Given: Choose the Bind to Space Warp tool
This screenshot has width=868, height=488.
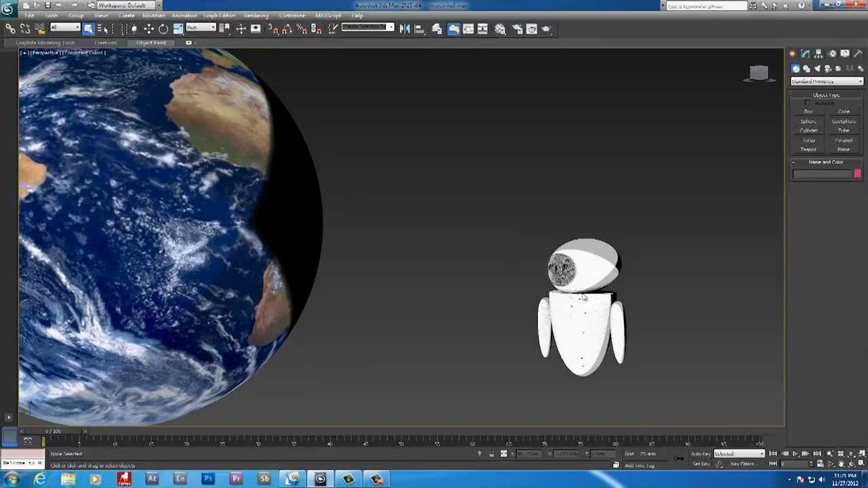Looking at the screenshot, I should click(x=39, y=28).
